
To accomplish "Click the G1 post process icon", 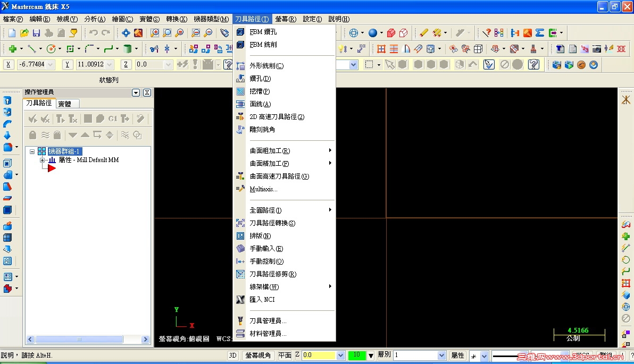I will pos(113,119).
